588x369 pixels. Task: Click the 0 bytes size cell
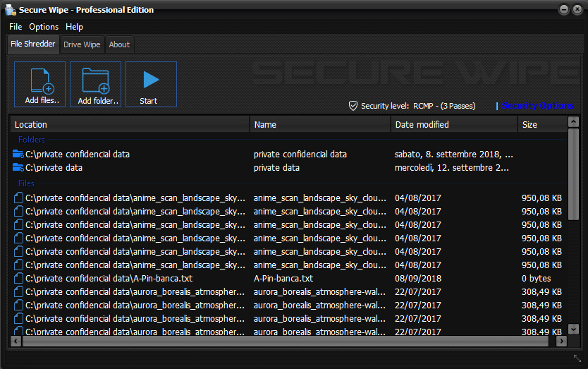537,278
